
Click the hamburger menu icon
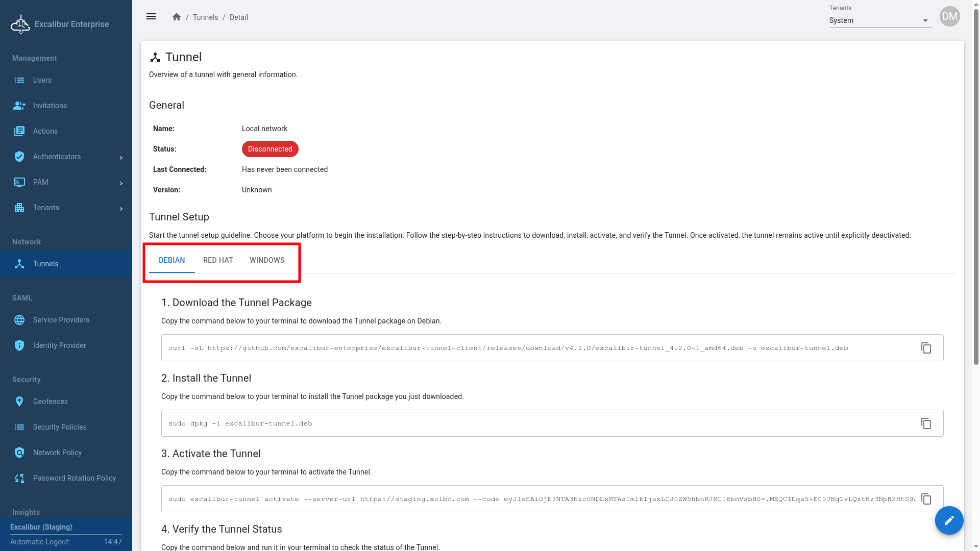[x=151, y=17]
